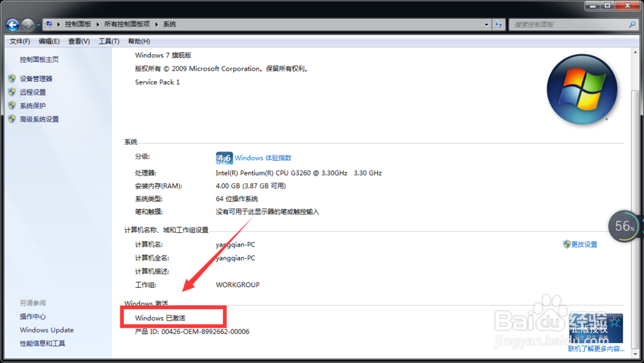Expand arrow after 控制面板 breadcrumb

[98, 24]
